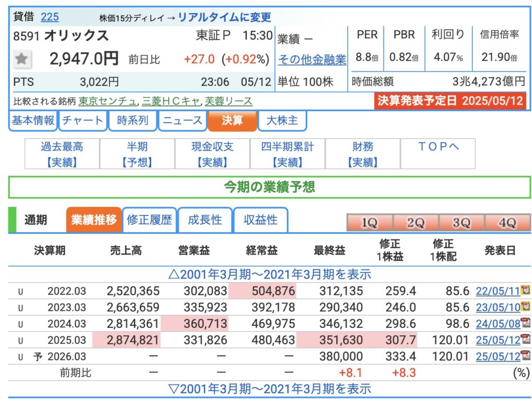
Task: Click the highlighted 営業益 value 360,713
Action: [205, 324]
